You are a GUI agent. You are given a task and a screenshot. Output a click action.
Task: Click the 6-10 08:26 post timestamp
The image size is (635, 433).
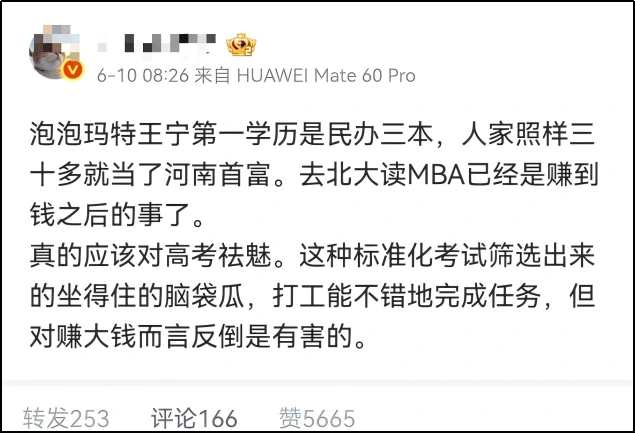coord(143,75)
